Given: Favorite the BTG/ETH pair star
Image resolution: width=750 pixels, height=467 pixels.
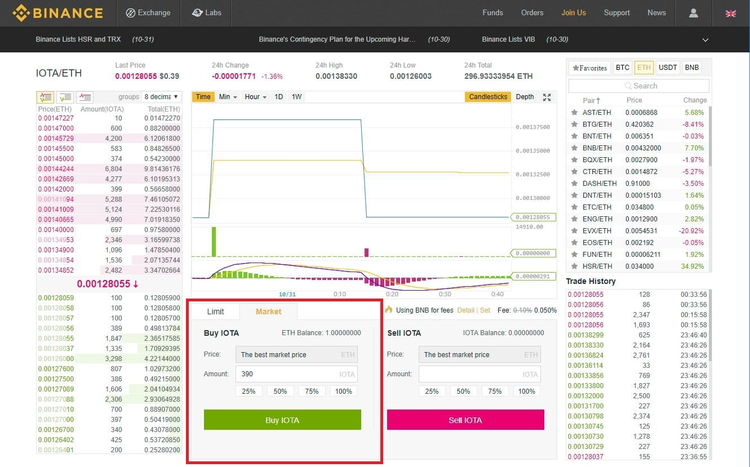Looking at the screenshot, I should [574, 124].
